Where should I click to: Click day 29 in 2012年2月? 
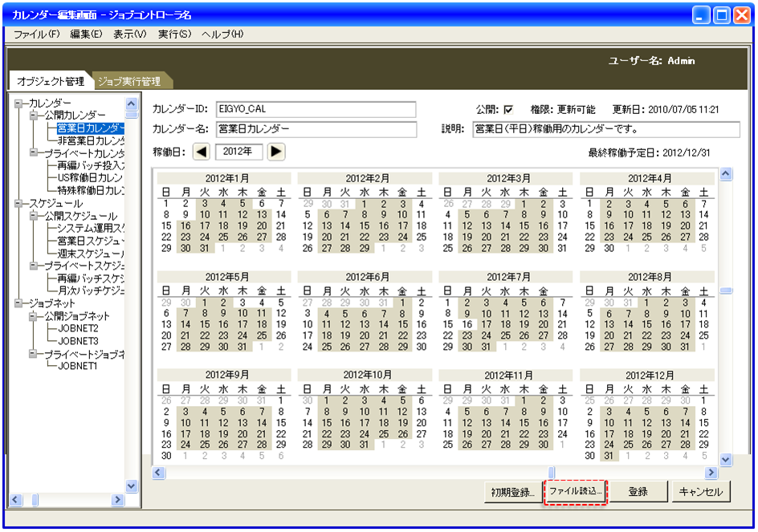click(x=365, y=249)
